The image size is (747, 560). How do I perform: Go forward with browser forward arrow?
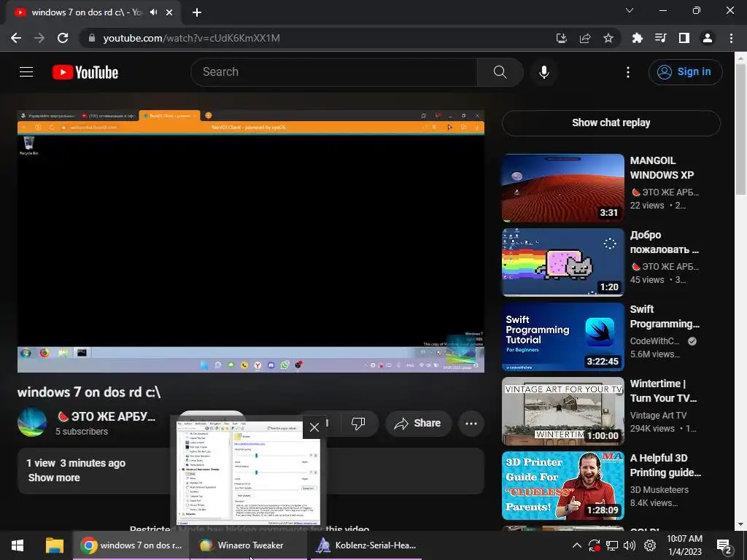coord(39,38)
